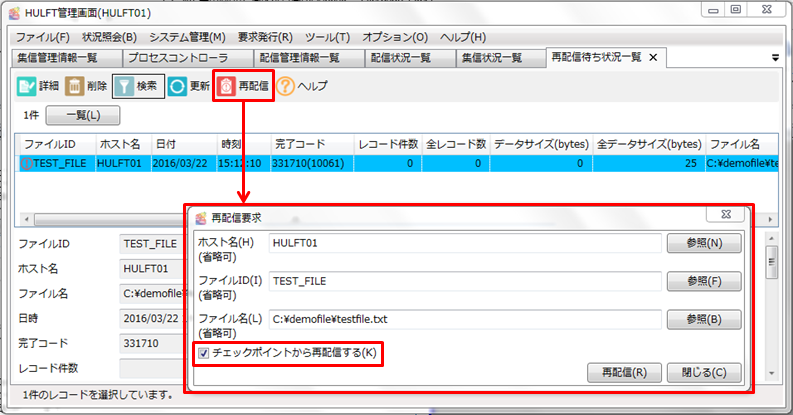Sort by 日付 column header
793x415 pixels.
(x=184, y=145)
